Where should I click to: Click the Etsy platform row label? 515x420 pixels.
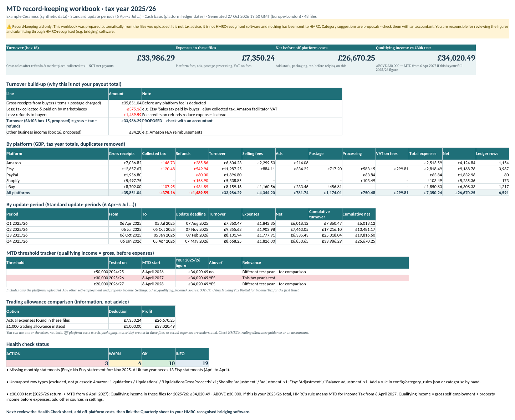click(x=57, y=169)
